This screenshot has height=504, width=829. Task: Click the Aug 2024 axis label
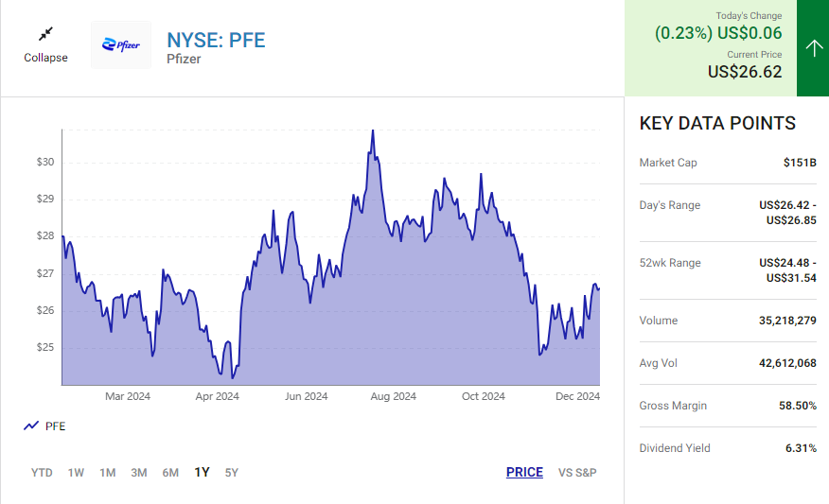(394, 396)
